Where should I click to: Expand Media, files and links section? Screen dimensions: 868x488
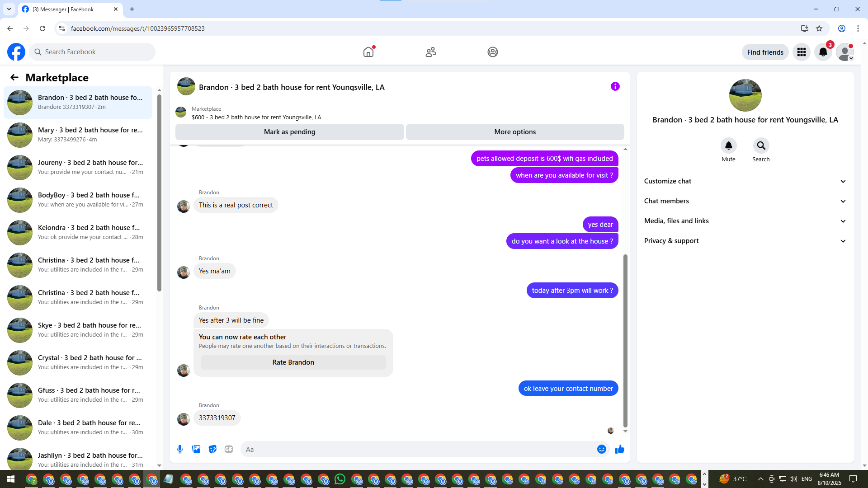pos(745,221)
